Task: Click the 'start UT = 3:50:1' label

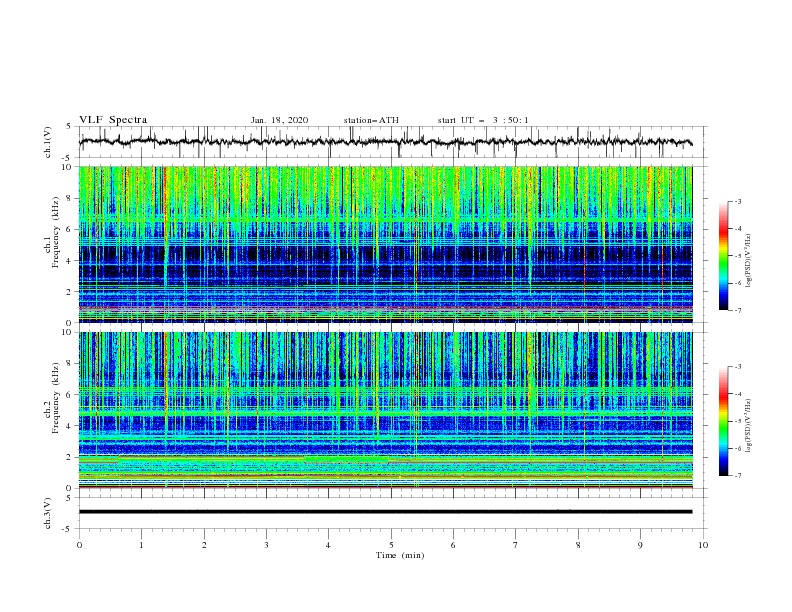Action: pos(483,120)
